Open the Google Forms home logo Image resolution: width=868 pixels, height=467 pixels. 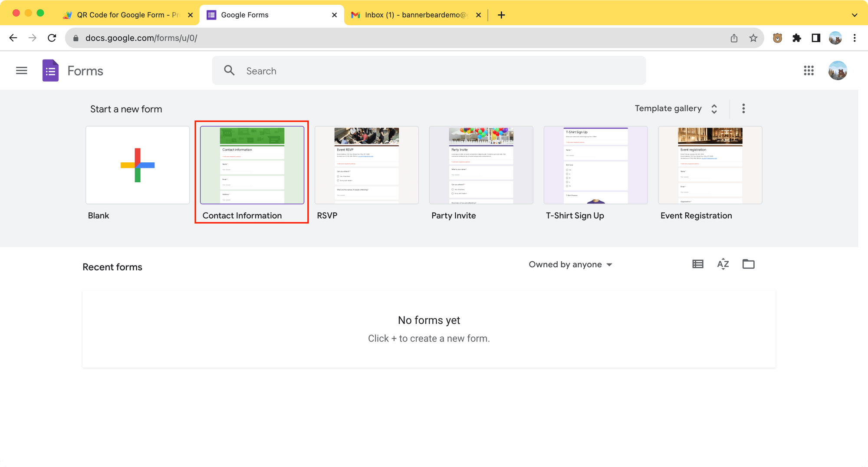pyautogui.click(x=50, y=70)
